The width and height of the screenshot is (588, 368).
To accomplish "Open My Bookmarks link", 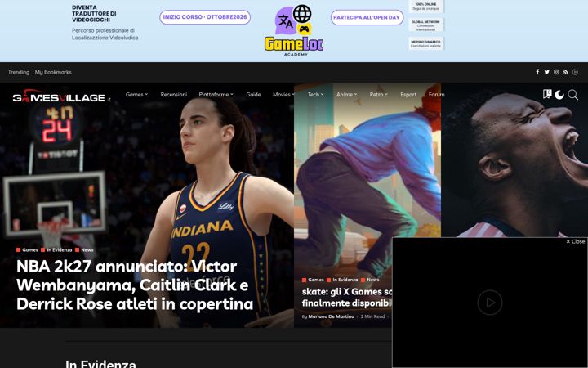I will coord(53,72).
